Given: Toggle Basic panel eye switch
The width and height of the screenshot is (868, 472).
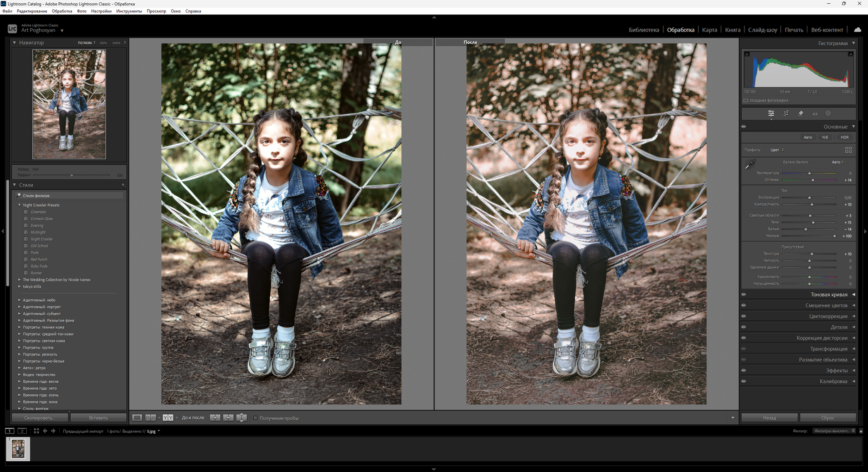Looking at the screenshot, I should coord(744,127).
